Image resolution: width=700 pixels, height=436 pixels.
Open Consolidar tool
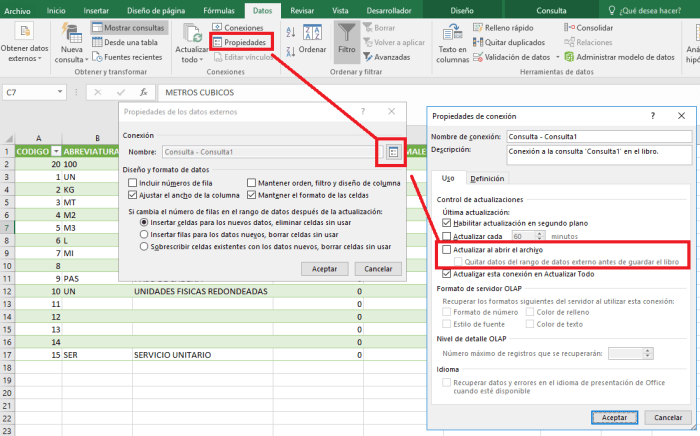[588, 28]
